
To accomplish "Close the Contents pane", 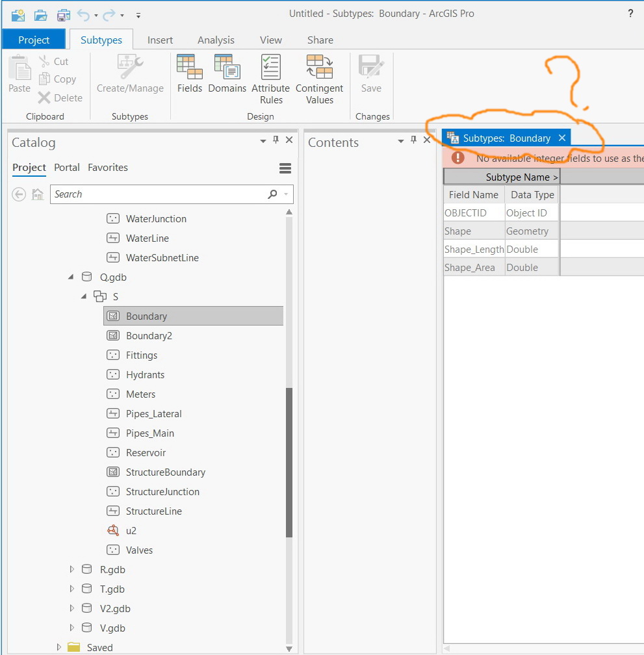I will pos(427,140).
